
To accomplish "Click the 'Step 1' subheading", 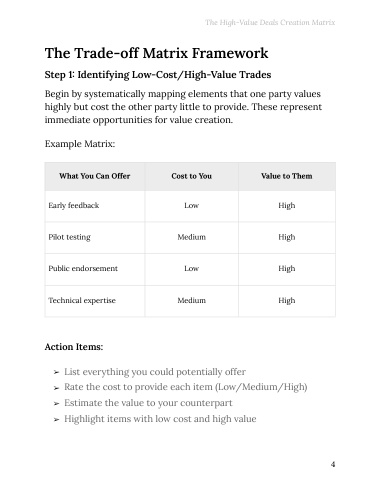I will [158, 75].
